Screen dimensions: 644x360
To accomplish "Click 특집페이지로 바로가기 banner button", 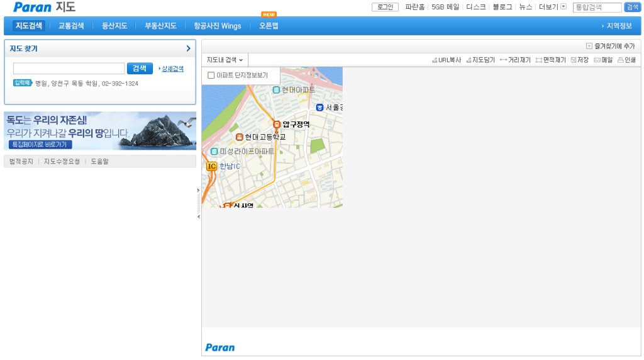I will (x=40, y=145).
